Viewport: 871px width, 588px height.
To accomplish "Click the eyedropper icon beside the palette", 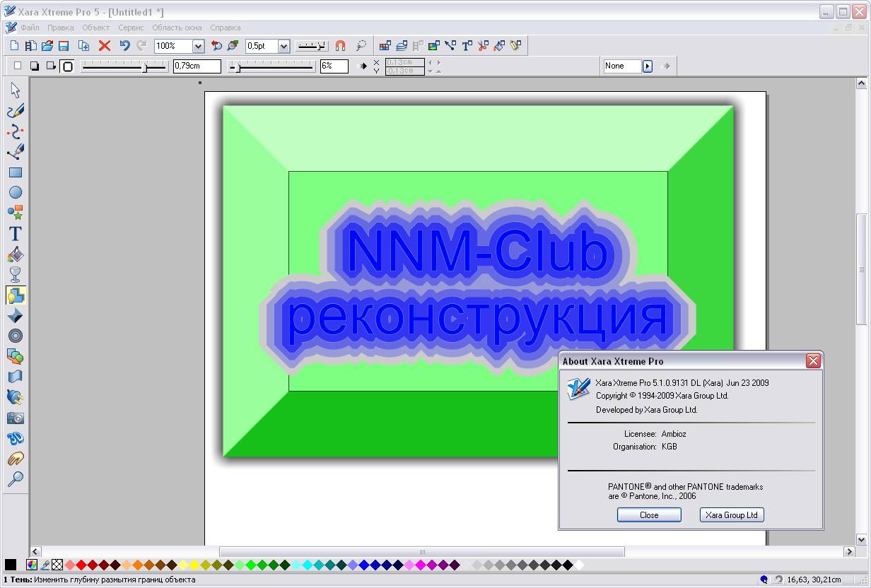I will tap(45, 565).
